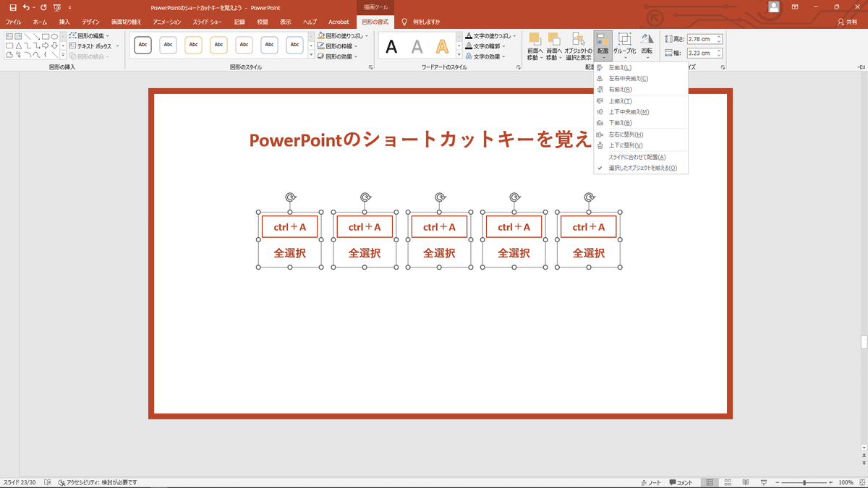The width and height of the screenshot is (868, 488).
Task: Switch to normal view status icon
Action: (710, 482)
